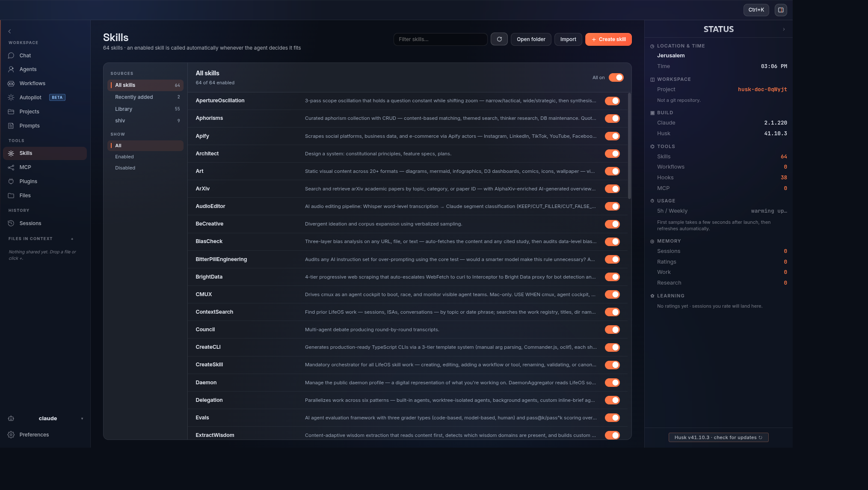Show only Enabled skills
This screenshot has width=868, height=490.
pos(145,157)
